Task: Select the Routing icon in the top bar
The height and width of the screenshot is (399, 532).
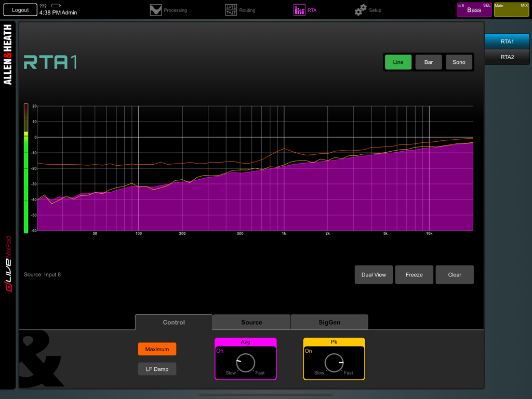Action: pos(231,9)
